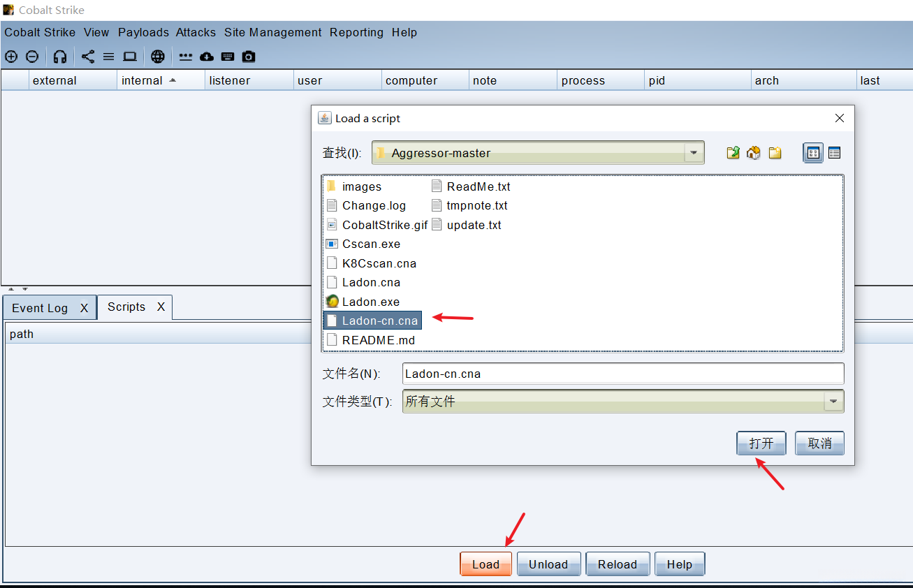View keystrokes using the keyboard icon

pyautogui.click(x=228, y=57)
